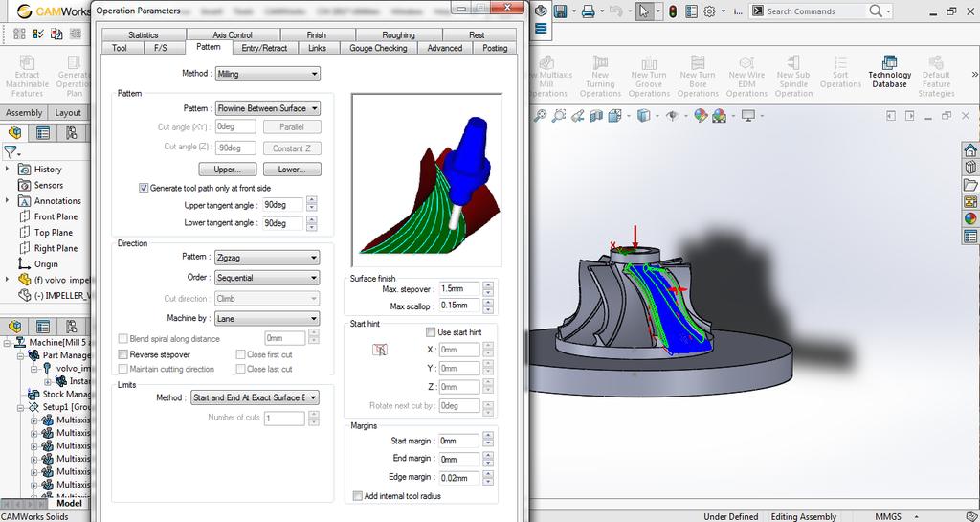
Task: Switch to the Axis Control tab
Action: coord(233,35)
